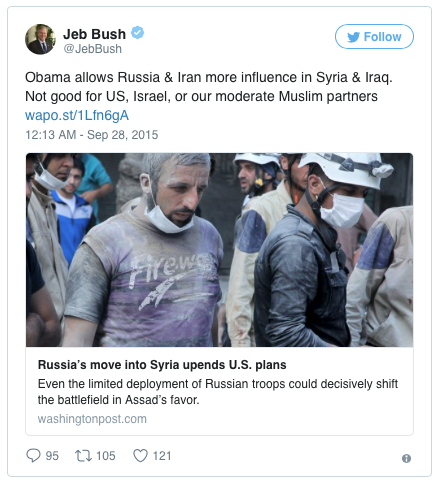
Task: Click the washingtonpost.com source label
Action: click(x=92, y=419)
